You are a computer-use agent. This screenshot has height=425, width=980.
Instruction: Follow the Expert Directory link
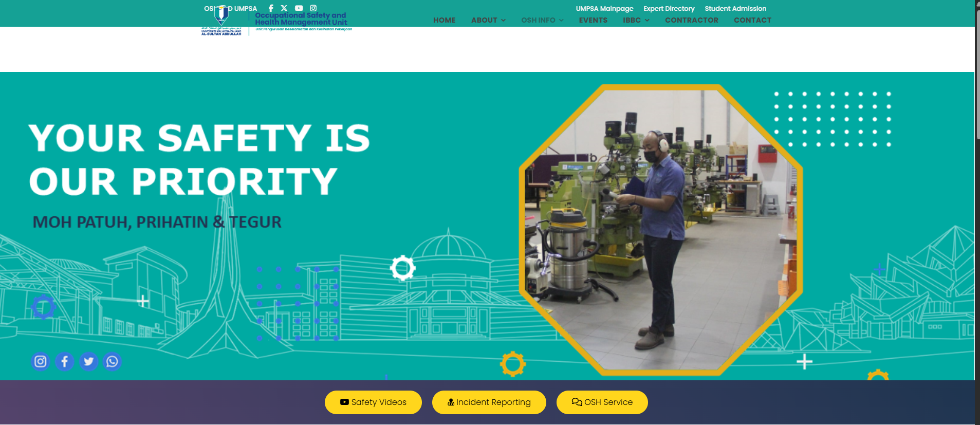pyautogui.click(x=669, y=9)
